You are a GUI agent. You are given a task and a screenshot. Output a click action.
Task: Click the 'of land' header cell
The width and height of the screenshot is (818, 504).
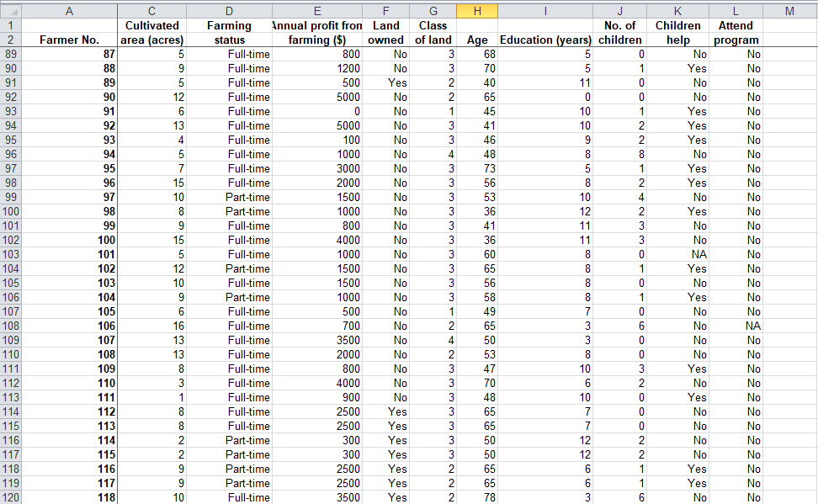point(433,40)
